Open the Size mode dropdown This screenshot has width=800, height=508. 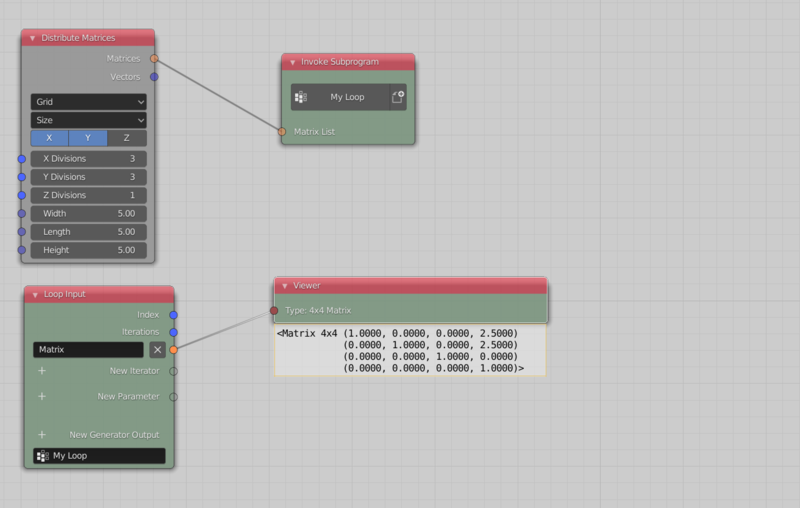(x=89, y=120)
